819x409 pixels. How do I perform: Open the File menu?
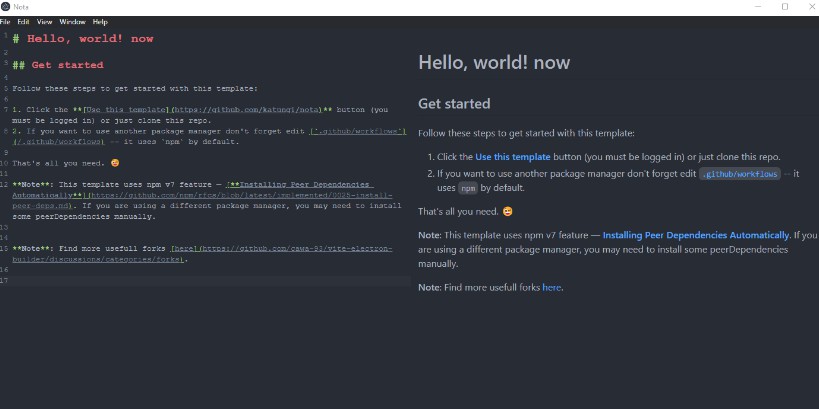(x=5, y=22)
